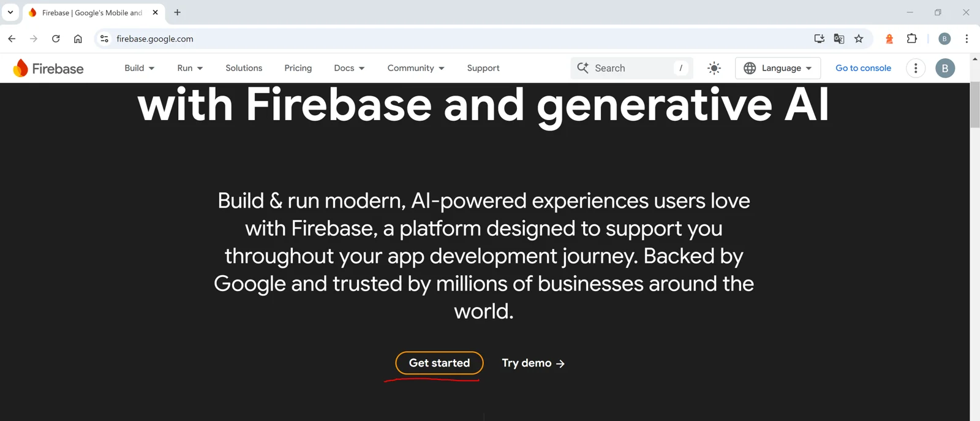Click the address bar URL firebase.google.com
Viewport: 980px width, 421px height.
[155, 39]
